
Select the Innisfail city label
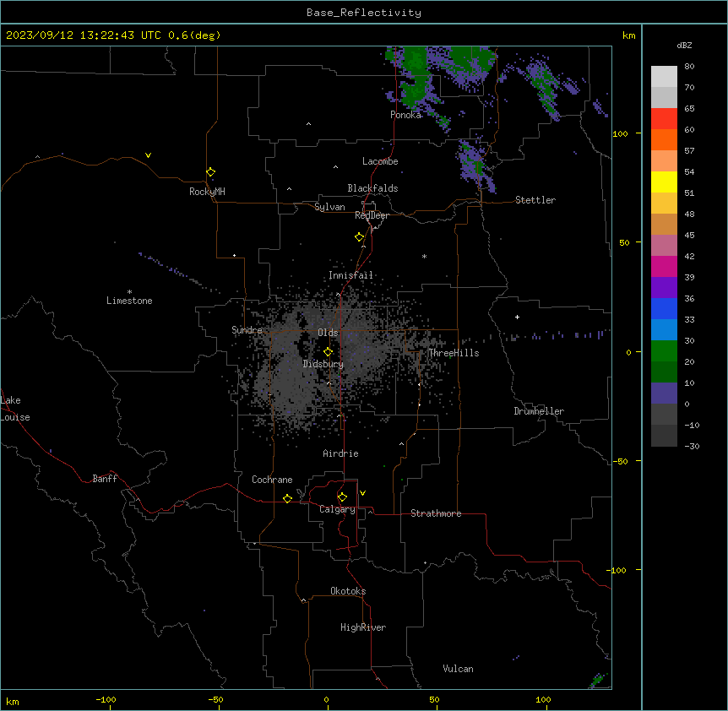click(x=350, y=275)
